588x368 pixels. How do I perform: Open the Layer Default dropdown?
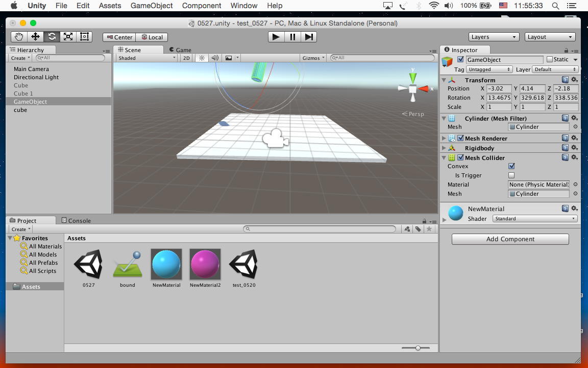[x=555, y=70]
